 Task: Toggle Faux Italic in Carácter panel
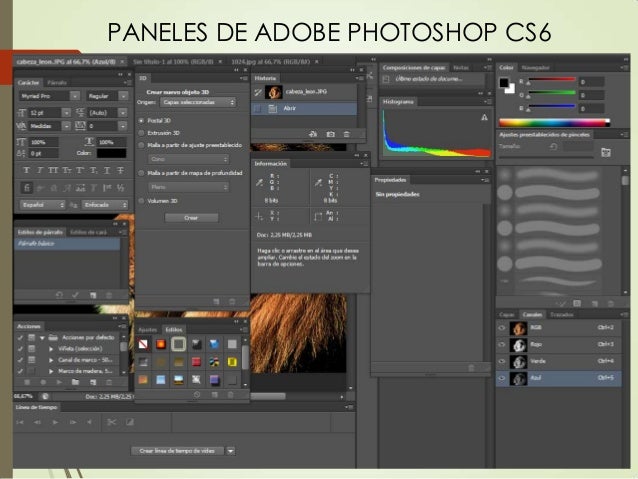pyautogui.click(x=40, y=171)
